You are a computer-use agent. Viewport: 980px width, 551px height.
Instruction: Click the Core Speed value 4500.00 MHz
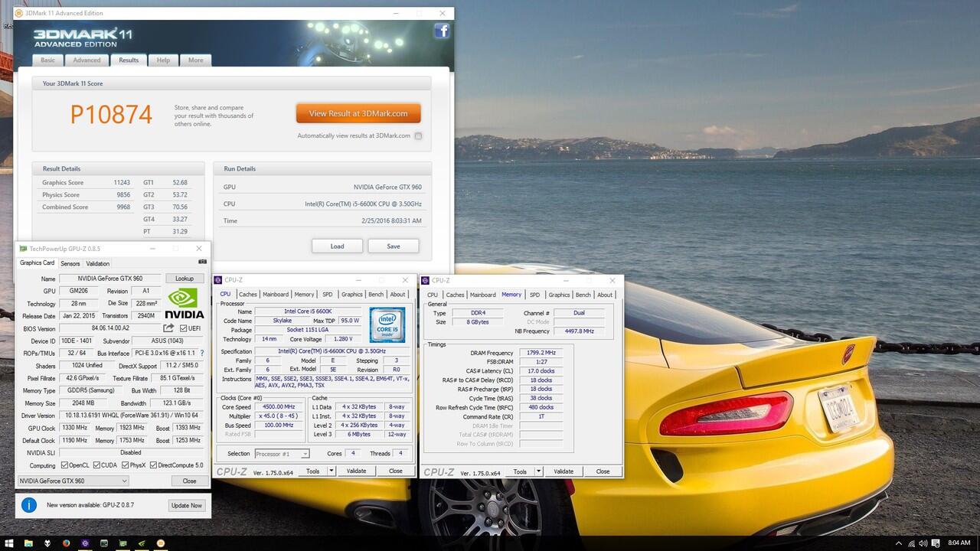[277, 407]
